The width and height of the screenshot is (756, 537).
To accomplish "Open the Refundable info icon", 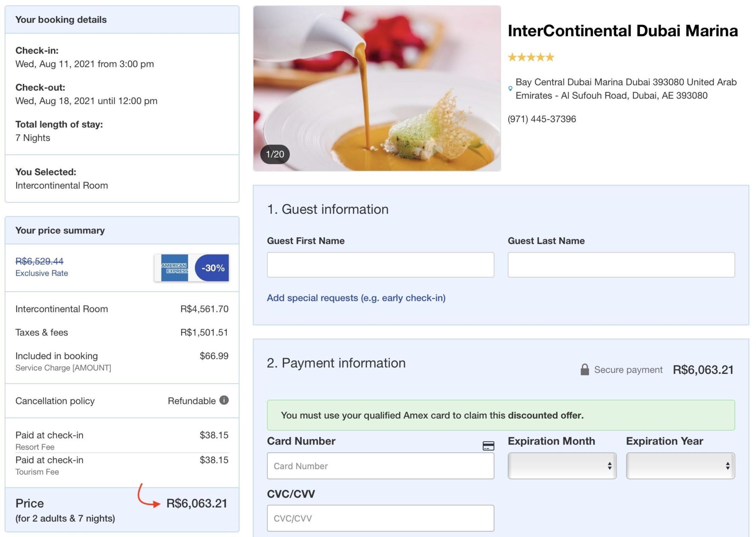I will click(x=224, y=400).
